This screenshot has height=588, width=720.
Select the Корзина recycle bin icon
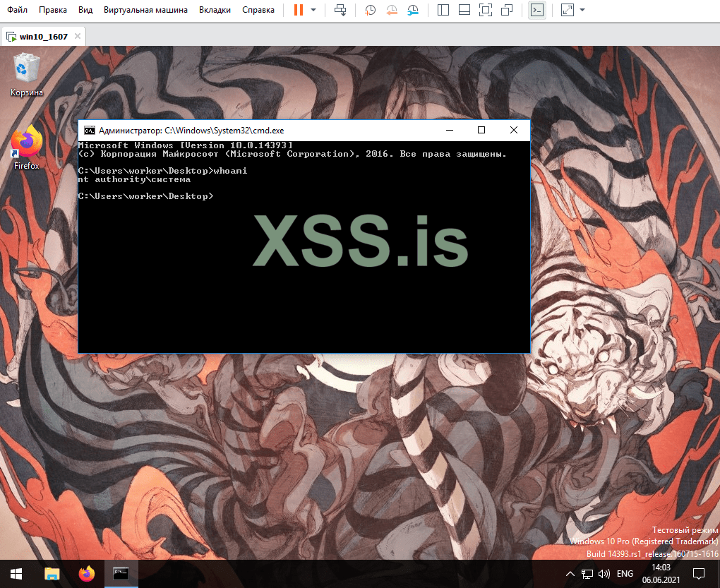[26, 75]
